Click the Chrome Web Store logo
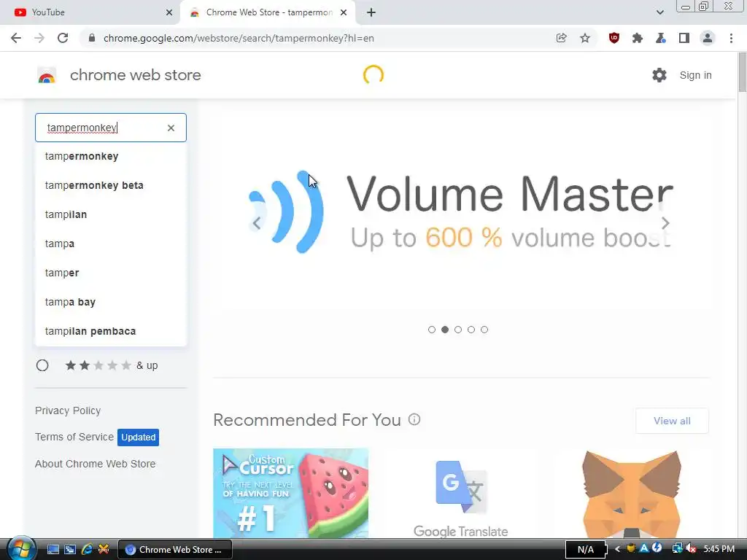This screenshot has height=560, width=747. point(47,75)
